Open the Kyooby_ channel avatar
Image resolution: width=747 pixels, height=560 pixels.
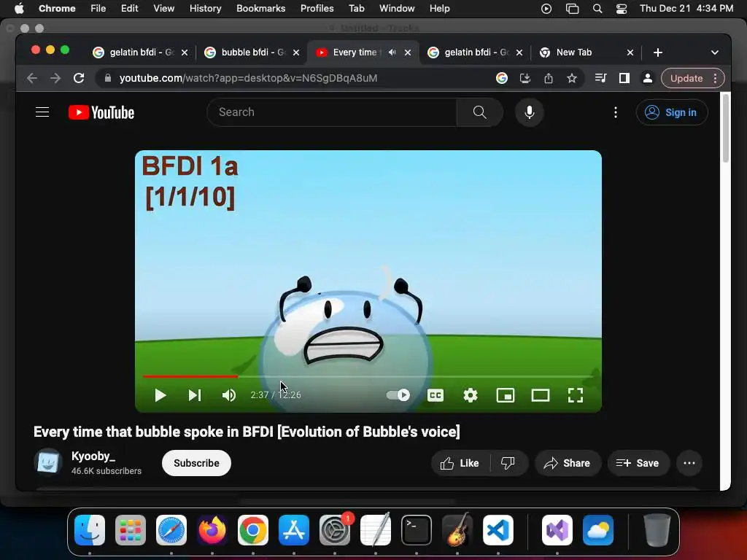(48, 462)
